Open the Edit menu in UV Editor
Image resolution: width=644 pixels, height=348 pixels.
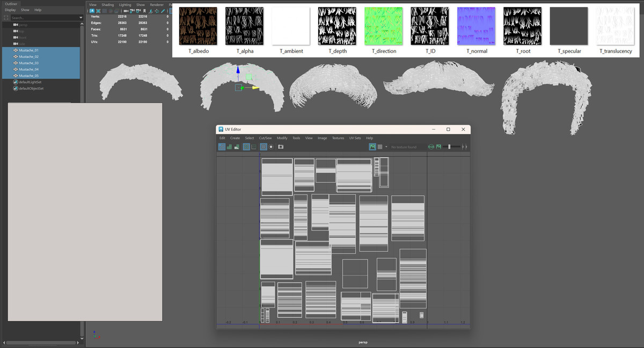point(222,138)
